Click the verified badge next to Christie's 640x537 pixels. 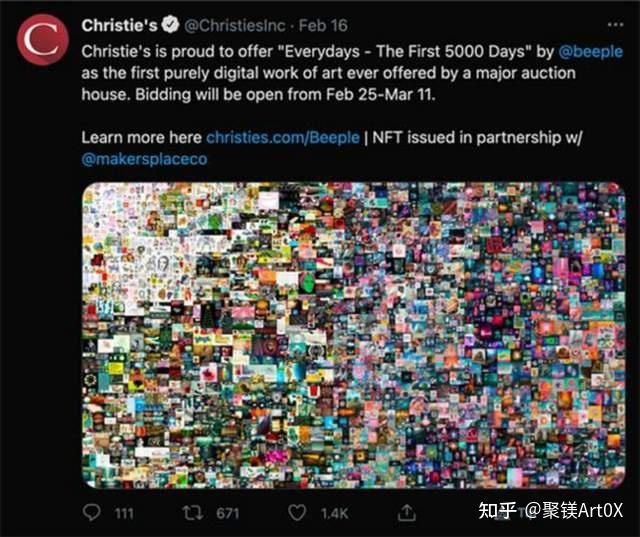click(x=170, y=25)
